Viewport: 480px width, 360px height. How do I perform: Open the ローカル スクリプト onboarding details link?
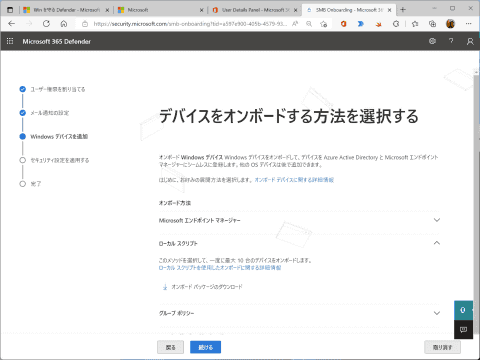(x=220, y=268)
